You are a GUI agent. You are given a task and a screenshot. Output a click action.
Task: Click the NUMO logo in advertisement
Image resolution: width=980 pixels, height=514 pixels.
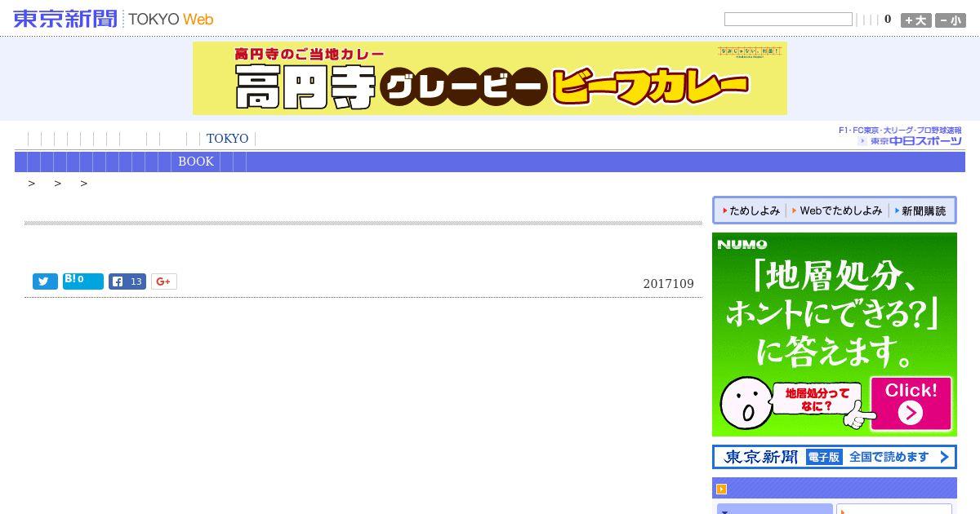(742, 244)
